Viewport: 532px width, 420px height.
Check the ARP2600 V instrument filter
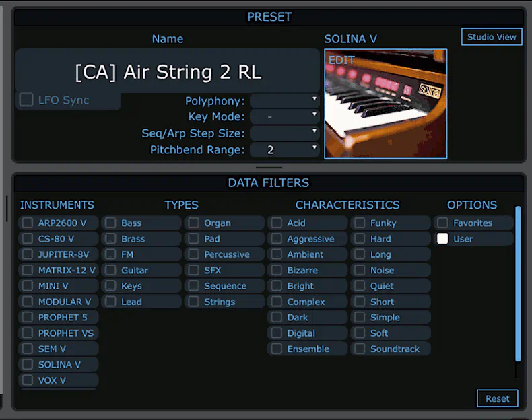click(x=28, y=223)
